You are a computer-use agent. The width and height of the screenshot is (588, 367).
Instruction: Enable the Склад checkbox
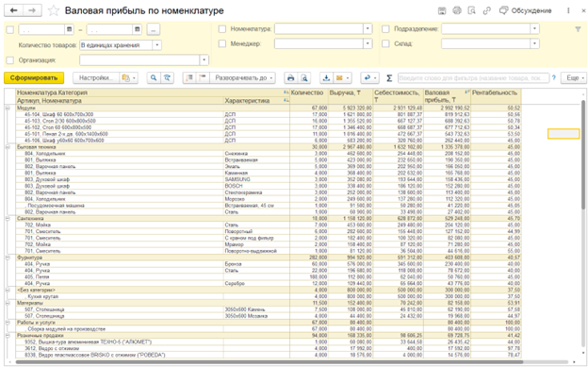385,44
